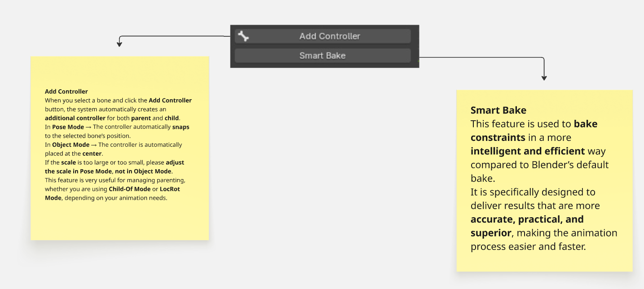Click the bold 'bake constraints' phrase
The image size is (644, 289).
534,131
